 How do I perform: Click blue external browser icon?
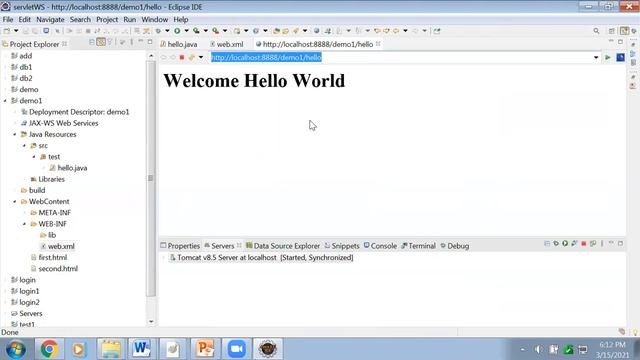click(620, 57)
